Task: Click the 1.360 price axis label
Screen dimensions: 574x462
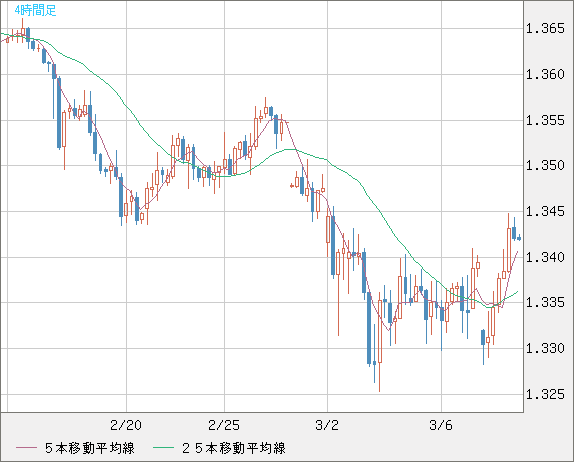Action: [545, 74]
